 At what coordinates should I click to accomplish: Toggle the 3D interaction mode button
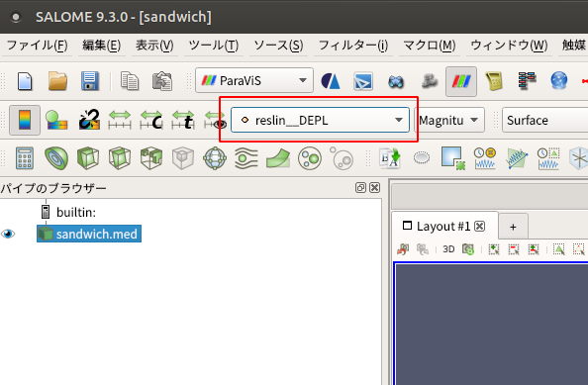click(448, 249)
